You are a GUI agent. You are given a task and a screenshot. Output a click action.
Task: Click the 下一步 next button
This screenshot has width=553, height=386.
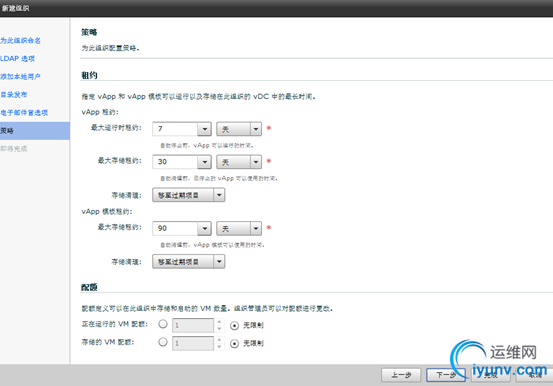click(x=446, y=375)
